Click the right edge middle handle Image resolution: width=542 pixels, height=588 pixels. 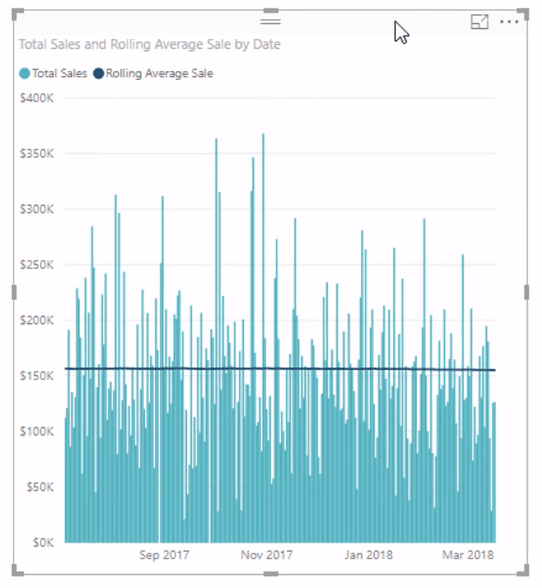coord(527,292)
